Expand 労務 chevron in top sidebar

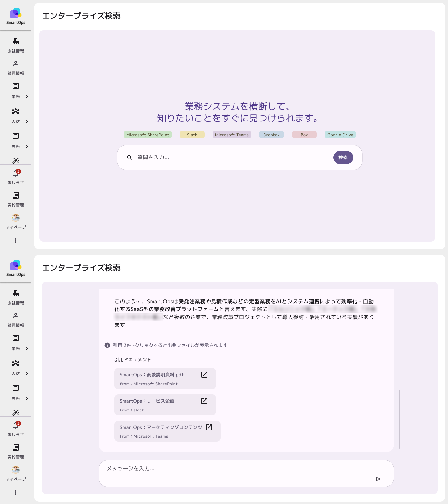click(27, 146)
